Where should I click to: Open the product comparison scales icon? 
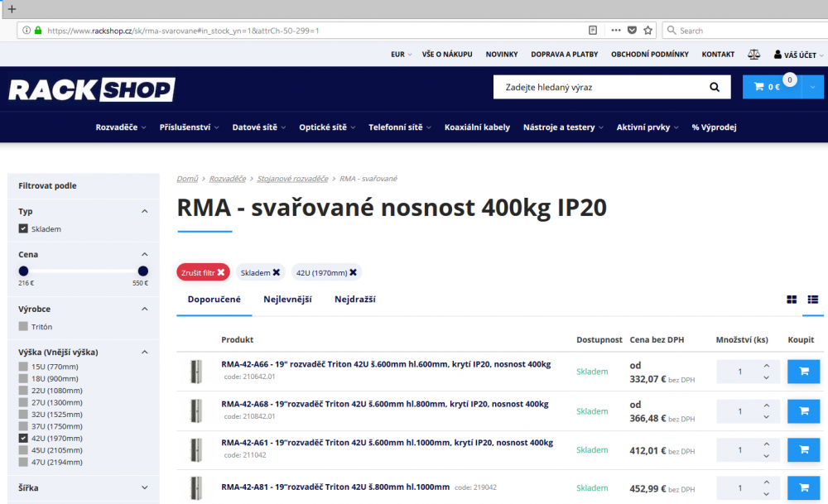(753, 55)
